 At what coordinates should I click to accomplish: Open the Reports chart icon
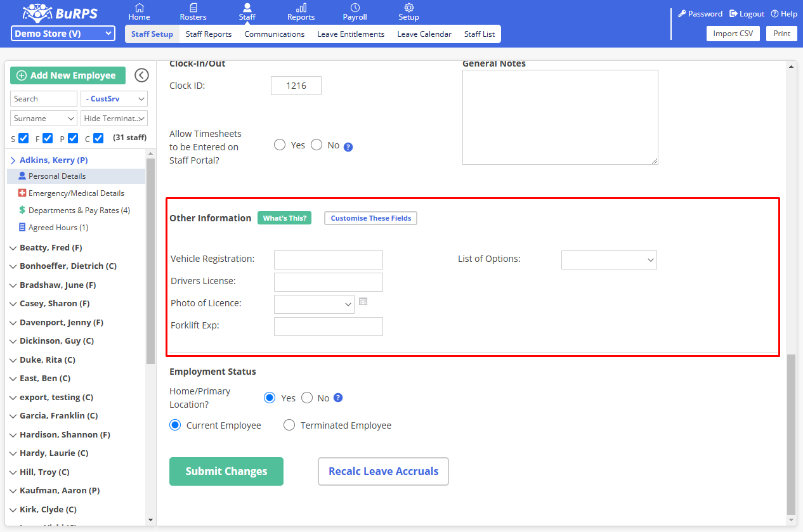(301, 8)
